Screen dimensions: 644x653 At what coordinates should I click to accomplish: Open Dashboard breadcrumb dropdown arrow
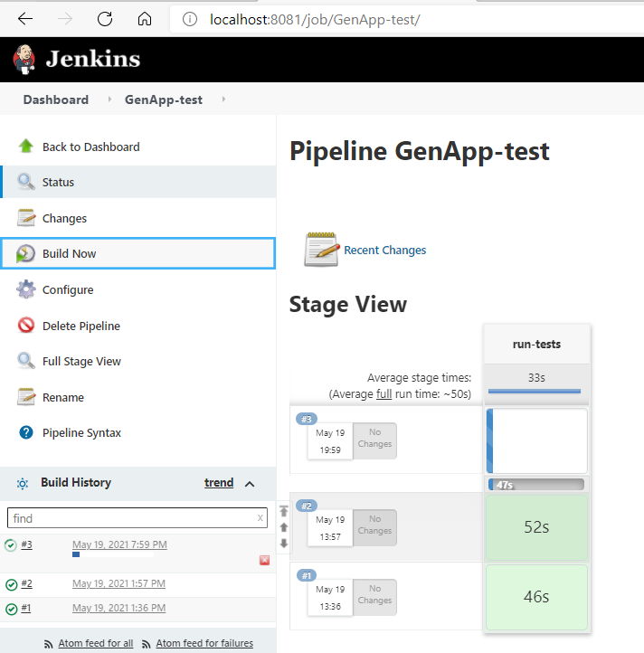(x=109, y=99)
